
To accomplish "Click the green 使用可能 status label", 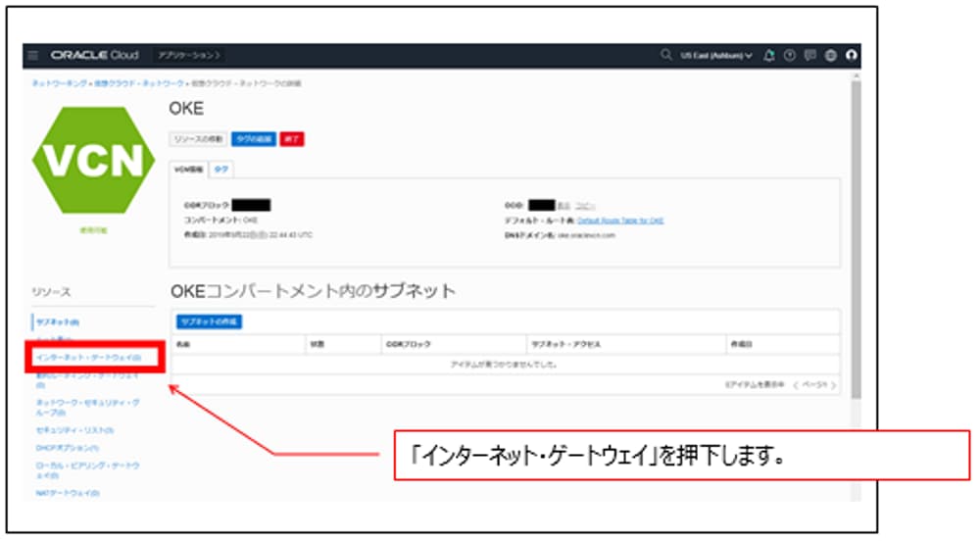I will [93, 230].
